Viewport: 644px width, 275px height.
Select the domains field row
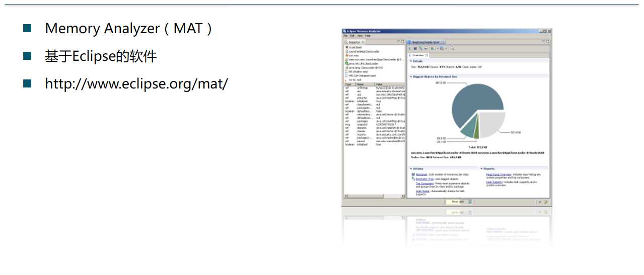[x=374, y=128]
